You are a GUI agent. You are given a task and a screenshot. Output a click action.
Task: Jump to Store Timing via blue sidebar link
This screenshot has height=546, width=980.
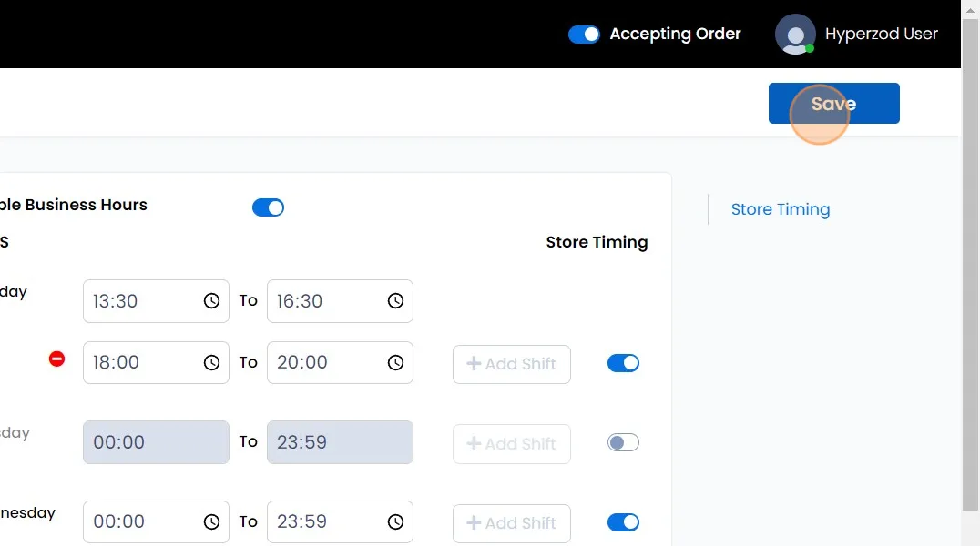[x=781, y=209]
